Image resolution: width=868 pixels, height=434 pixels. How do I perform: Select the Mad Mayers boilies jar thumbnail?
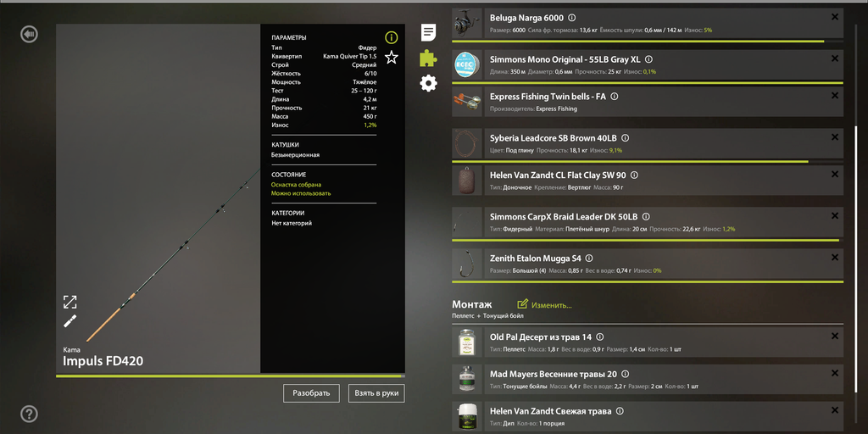467,379
